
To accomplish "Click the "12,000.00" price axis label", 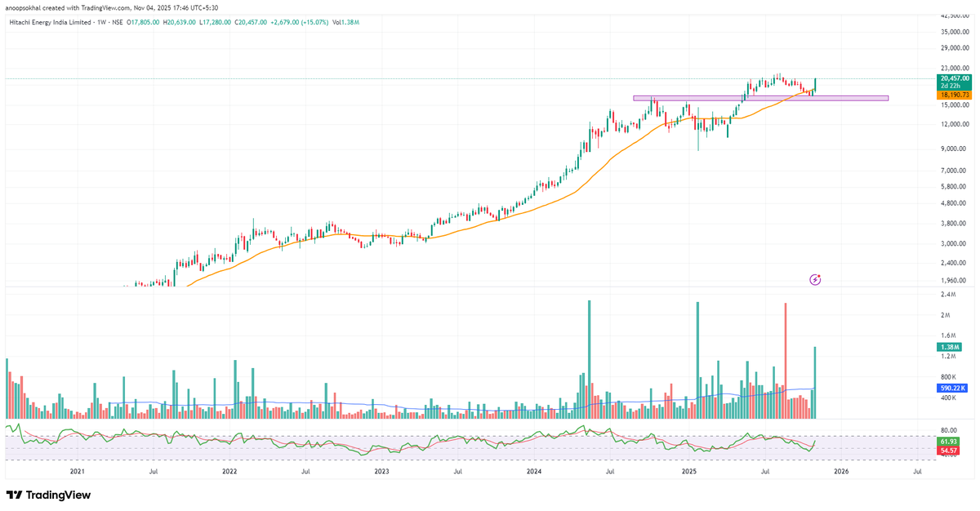I will (955, 124).
